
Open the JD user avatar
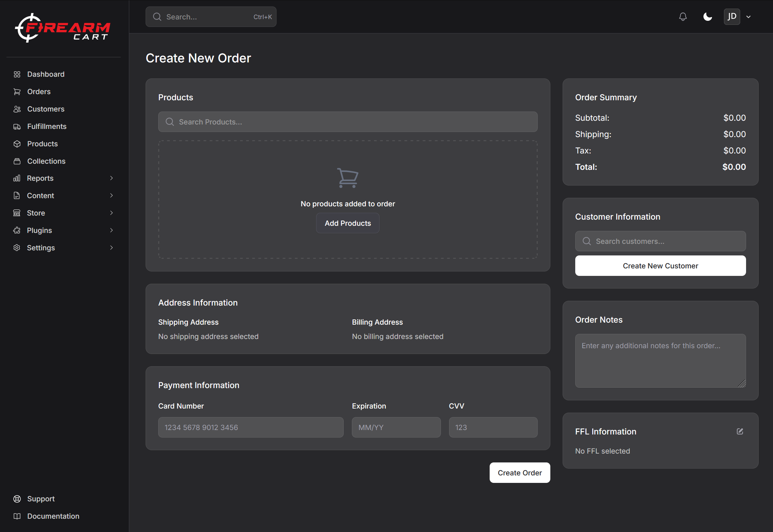[x=732, y=17]
